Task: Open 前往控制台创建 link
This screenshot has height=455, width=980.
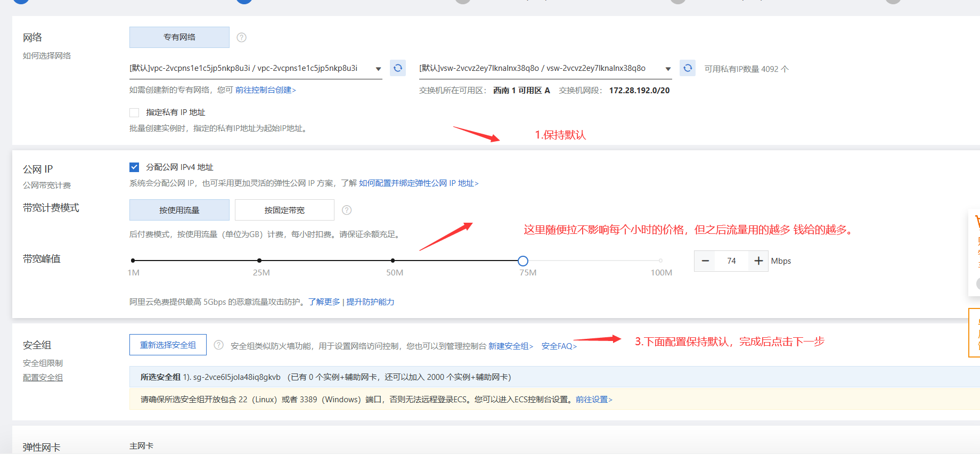Action: pyautogui.click(x=266, y=90)
